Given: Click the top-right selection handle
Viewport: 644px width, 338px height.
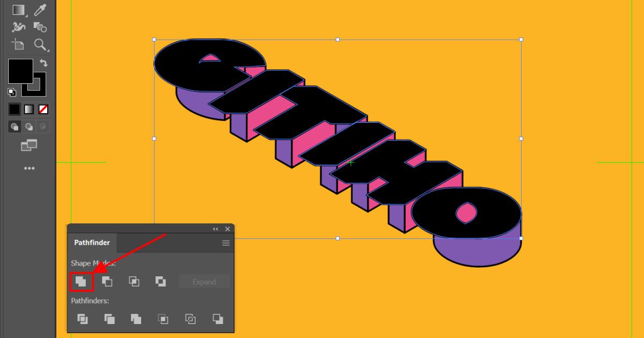Looking at the screenshot, I should [x=521, y=40].
